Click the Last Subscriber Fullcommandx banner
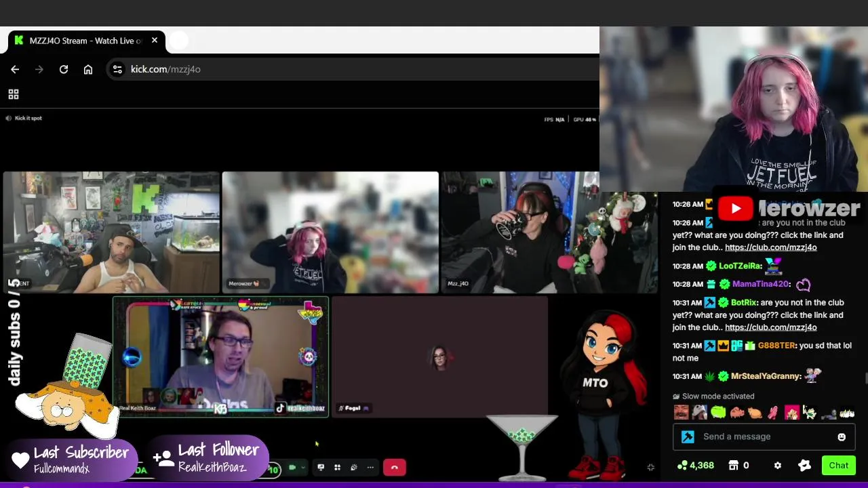The image size is (868, 488). point(71,460)
